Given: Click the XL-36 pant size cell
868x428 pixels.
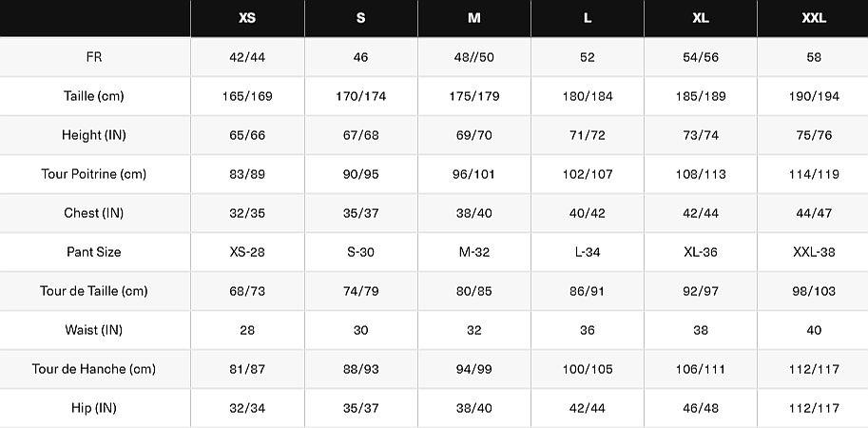Looking at the screenshot, I should [x=701, y=252].
